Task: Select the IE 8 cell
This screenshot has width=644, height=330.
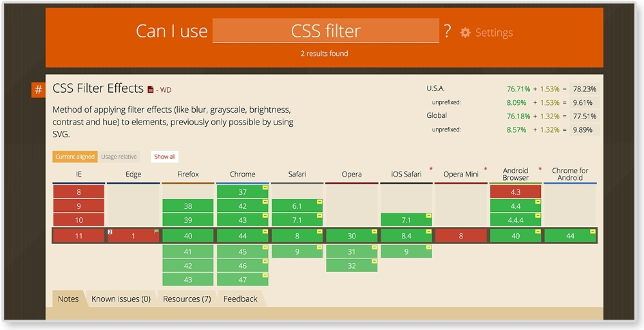Action: [79, 192]
